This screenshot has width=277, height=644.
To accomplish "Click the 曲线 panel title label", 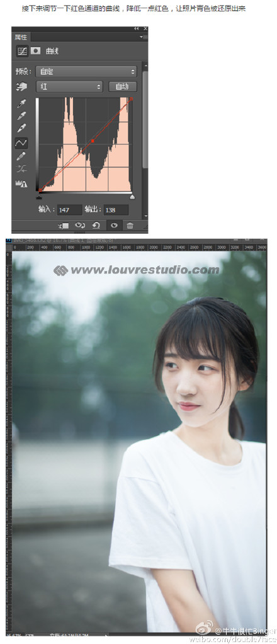I will pyautogui.click(x=52, y=51).
